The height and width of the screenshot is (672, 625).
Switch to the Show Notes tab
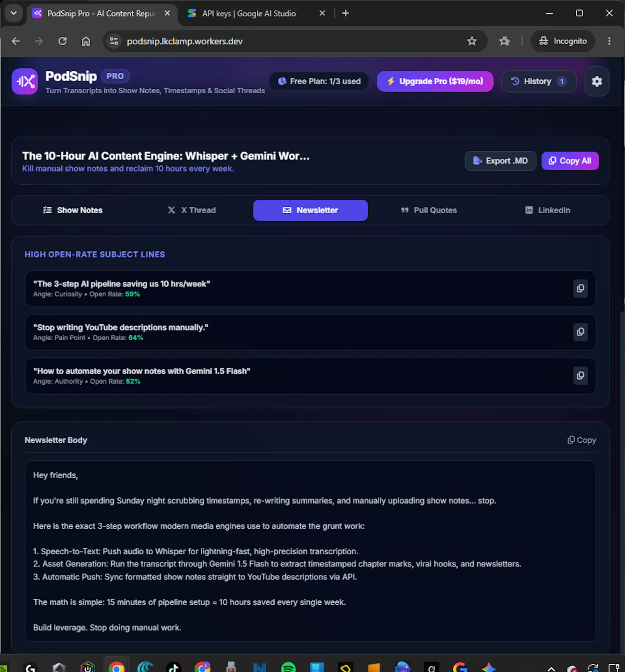tap(73, 210)
